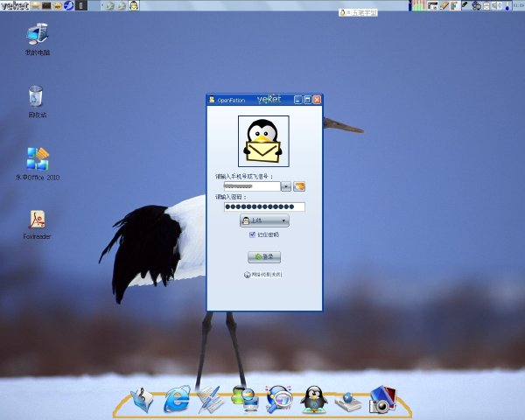Click the first bird taskbar entry
This screenshot has height=420, width=525.
click(x=109, y=6)
